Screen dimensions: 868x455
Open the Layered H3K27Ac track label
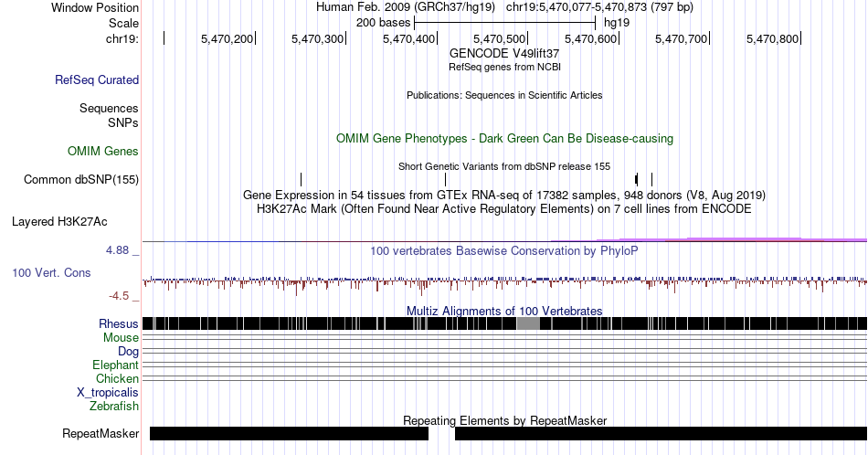(x=59, y=221)
